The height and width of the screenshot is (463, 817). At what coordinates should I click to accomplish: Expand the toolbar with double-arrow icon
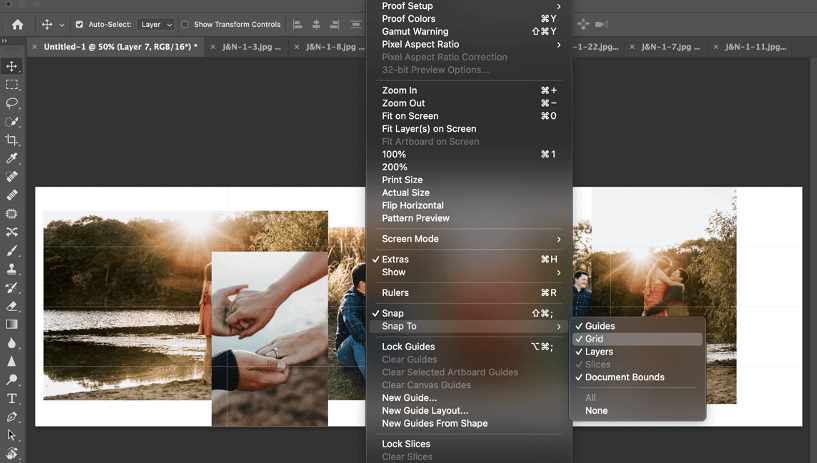4,41
